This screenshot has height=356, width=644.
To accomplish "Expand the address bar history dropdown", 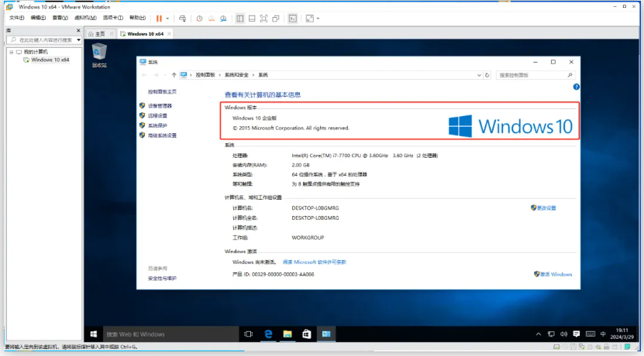I will tap(479, 75).
